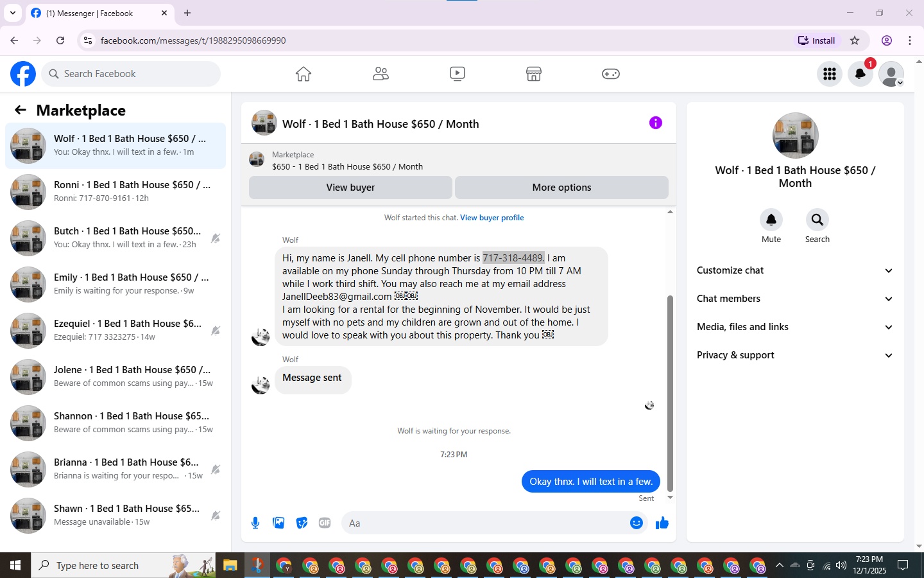
Task: Open Ezequiel's conversation in the list
Action: [116, 331]
